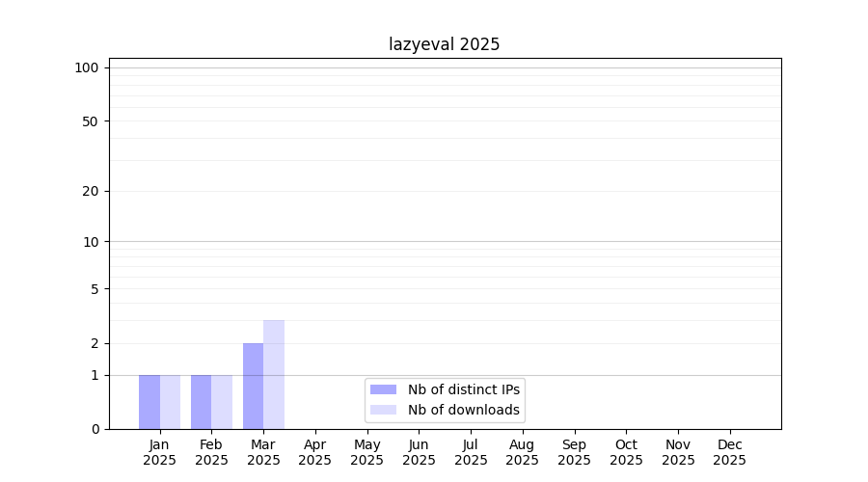
Task: Click the 100 y-axis tick label
Action: 87,67
